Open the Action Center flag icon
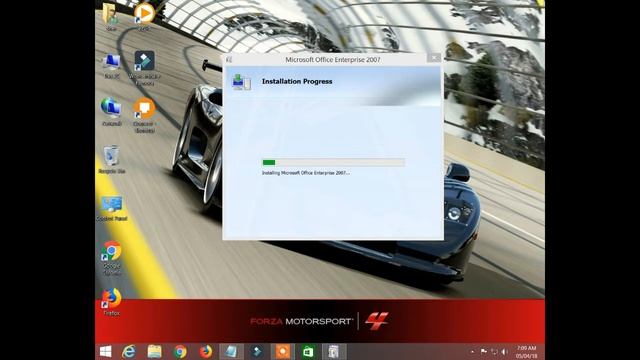The image size is (640, 360). coord(484,351)
